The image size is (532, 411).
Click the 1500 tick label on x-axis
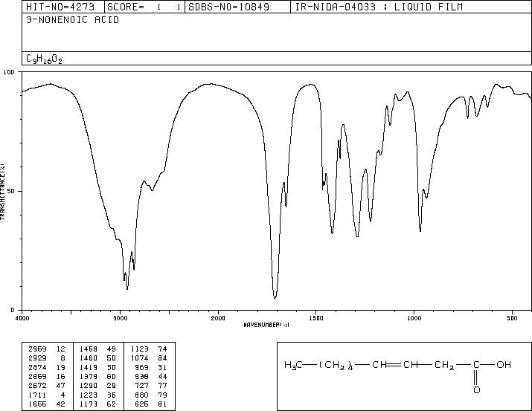click(x=316, y=318)
